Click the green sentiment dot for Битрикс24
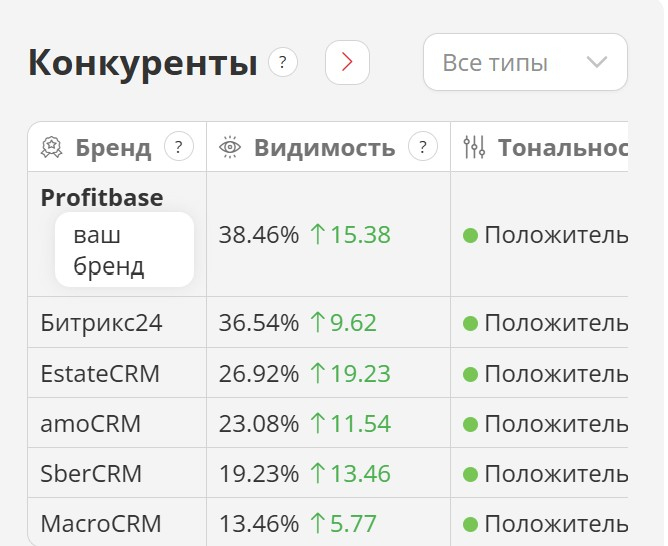The width and height of the screenshot is (668, 546). click(x=470, y=323)
